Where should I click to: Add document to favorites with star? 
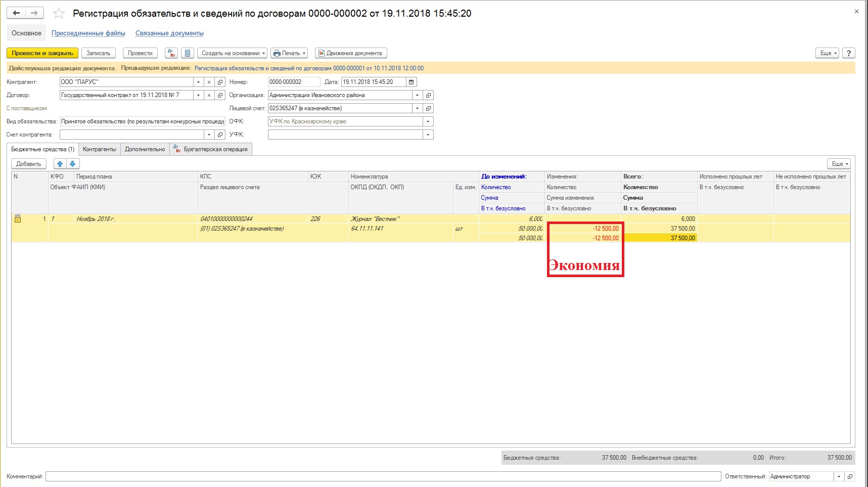coord(59,14)
